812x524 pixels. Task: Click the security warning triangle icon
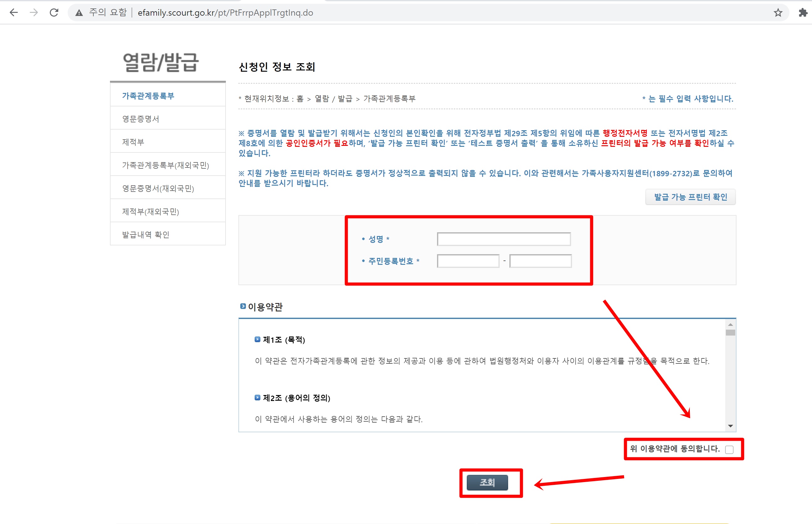tap(79, 13)
